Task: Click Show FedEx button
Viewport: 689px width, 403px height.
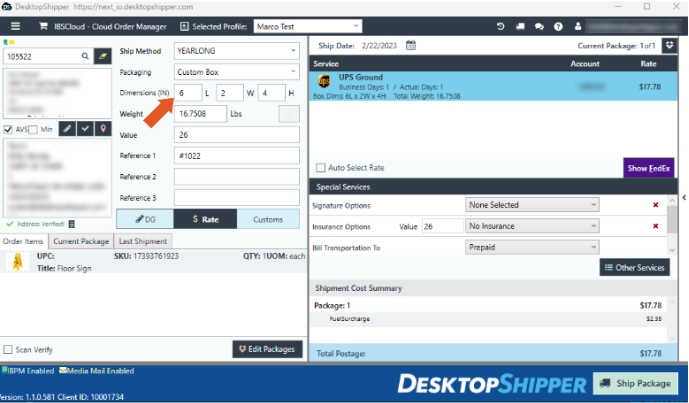Action: [649, 168]
